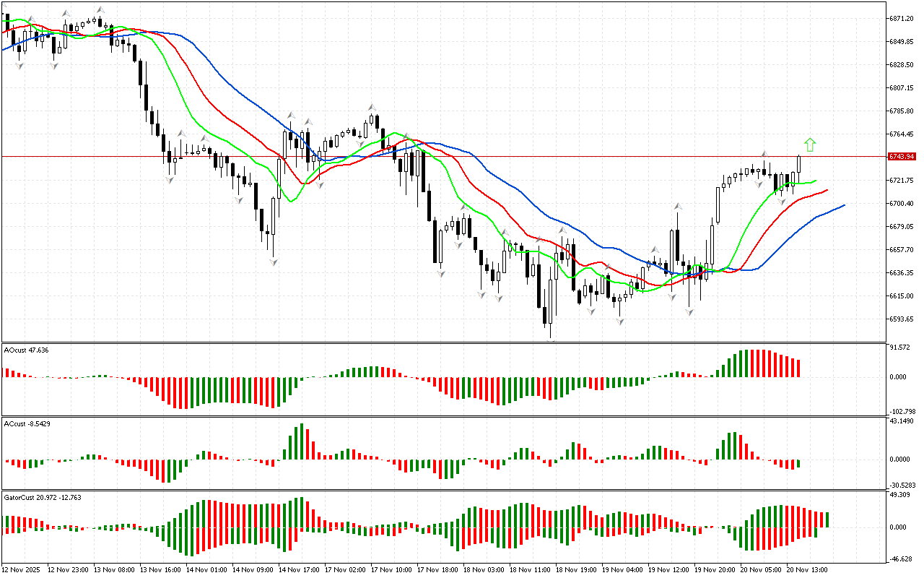Select the last red bar in the AOcust histogram

pos(798,368)
